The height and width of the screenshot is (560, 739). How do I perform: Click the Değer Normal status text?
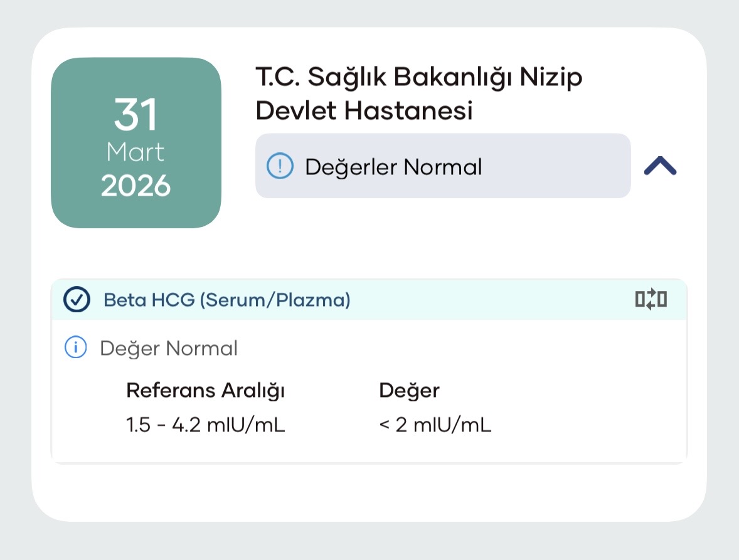click(169, 348)
